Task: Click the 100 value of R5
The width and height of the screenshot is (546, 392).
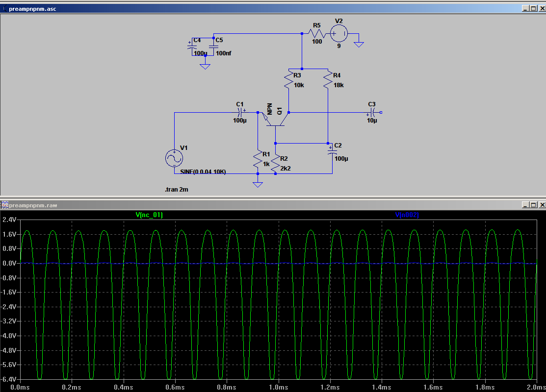Action: click(317, 41)
